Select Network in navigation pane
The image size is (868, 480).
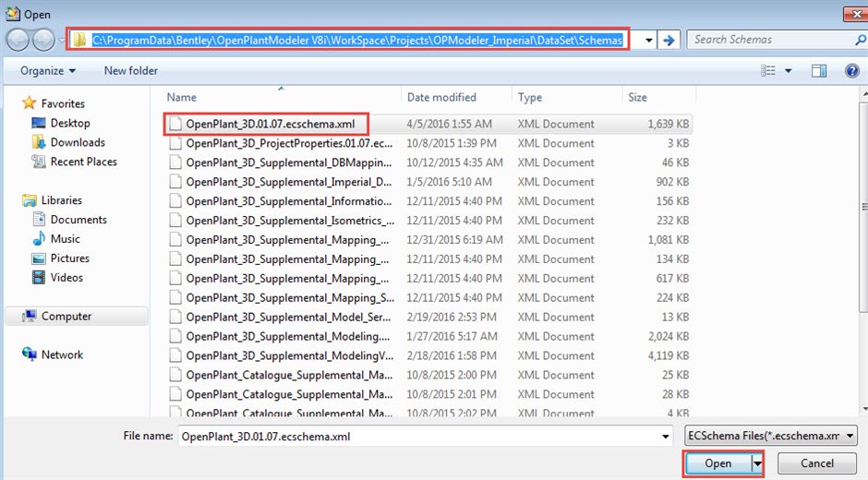(x=62, y=354)
